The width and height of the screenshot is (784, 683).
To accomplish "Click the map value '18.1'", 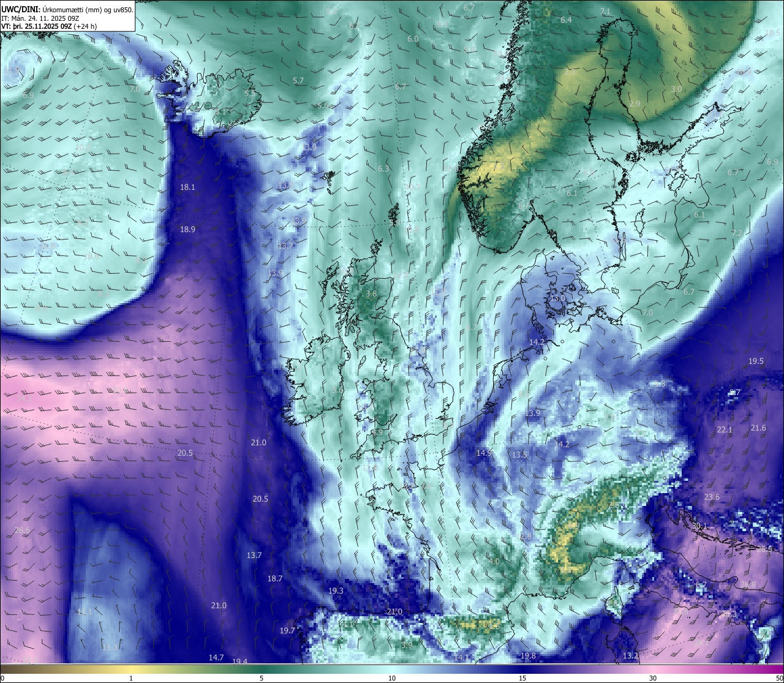I will click(x=187, y=187).
